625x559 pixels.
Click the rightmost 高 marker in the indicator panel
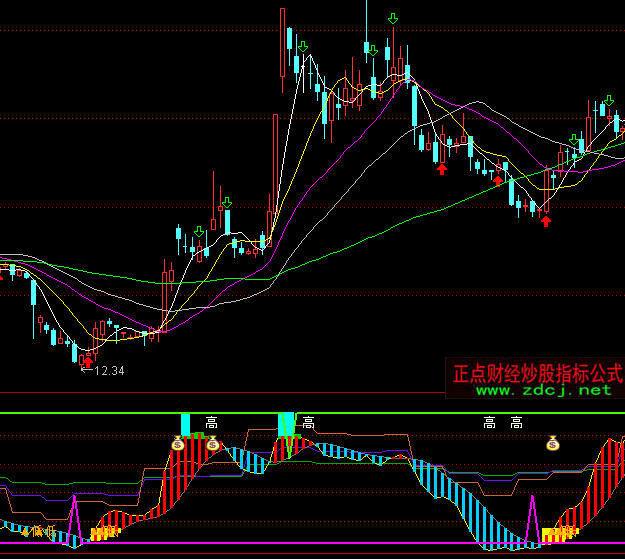[516, 423]
